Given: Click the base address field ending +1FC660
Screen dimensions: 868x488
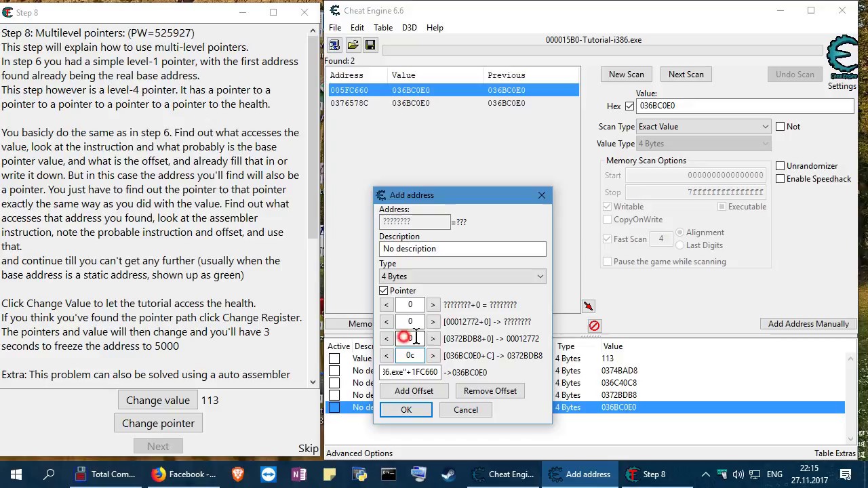Looking at the screenshot, I should [410, 372].
